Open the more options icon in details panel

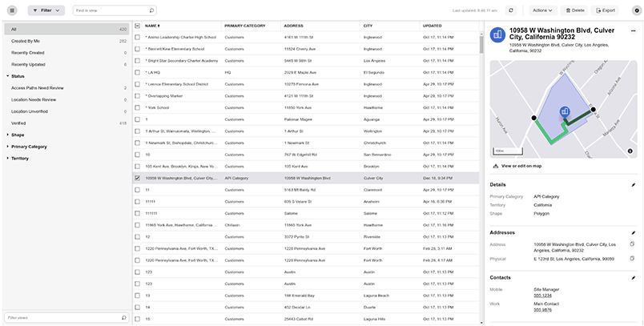point(633,30)
